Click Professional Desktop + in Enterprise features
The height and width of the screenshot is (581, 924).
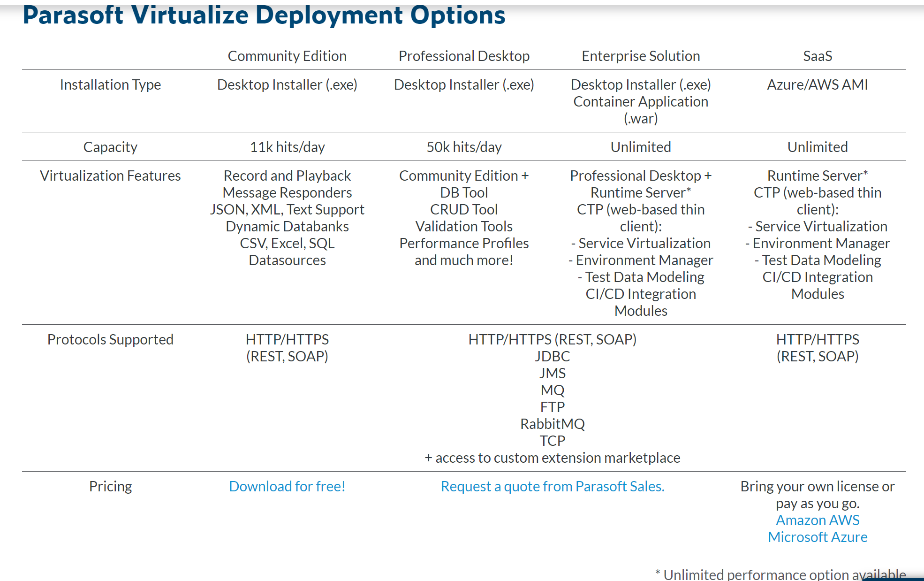[x=641, y=176]
